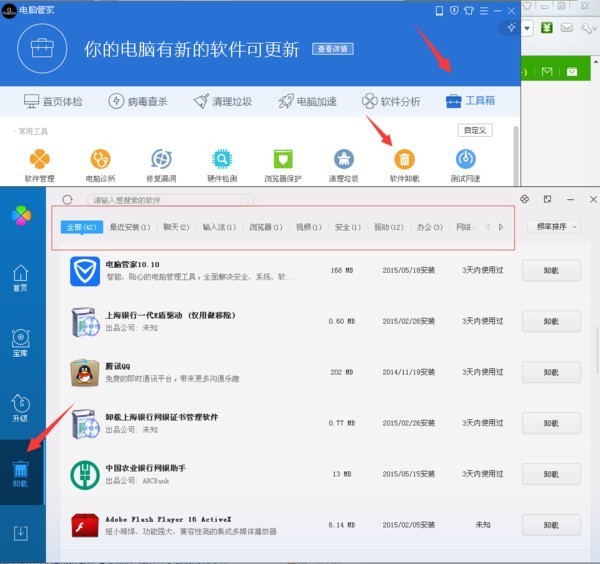The height and width of the screenshot is (564, 600).
Task: Switch to 首页体检 tab
Action: coord(53,101)
